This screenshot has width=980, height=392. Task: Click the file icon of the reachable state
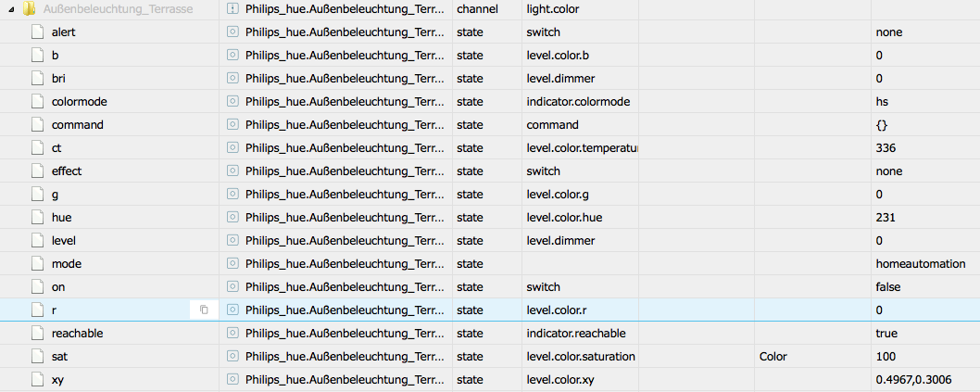click(x=39, y=334)
